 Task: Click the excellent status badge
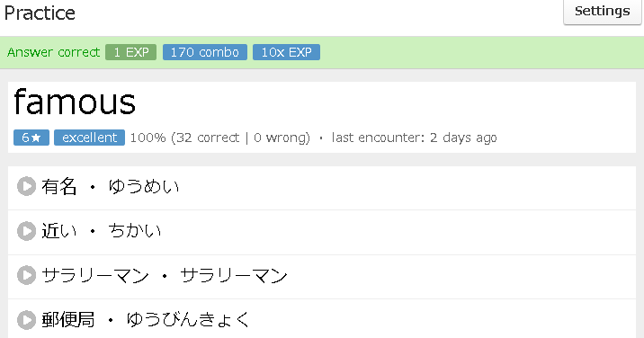point(90,138)
